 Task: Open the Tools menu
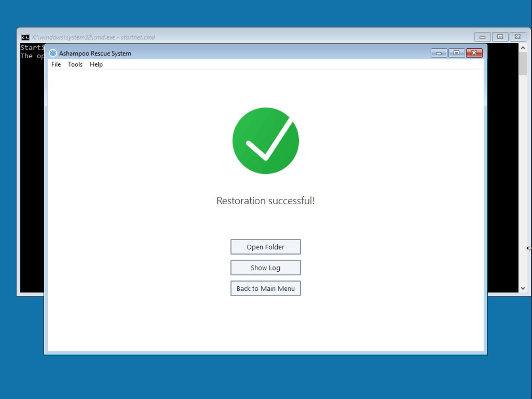coord(75,64)
